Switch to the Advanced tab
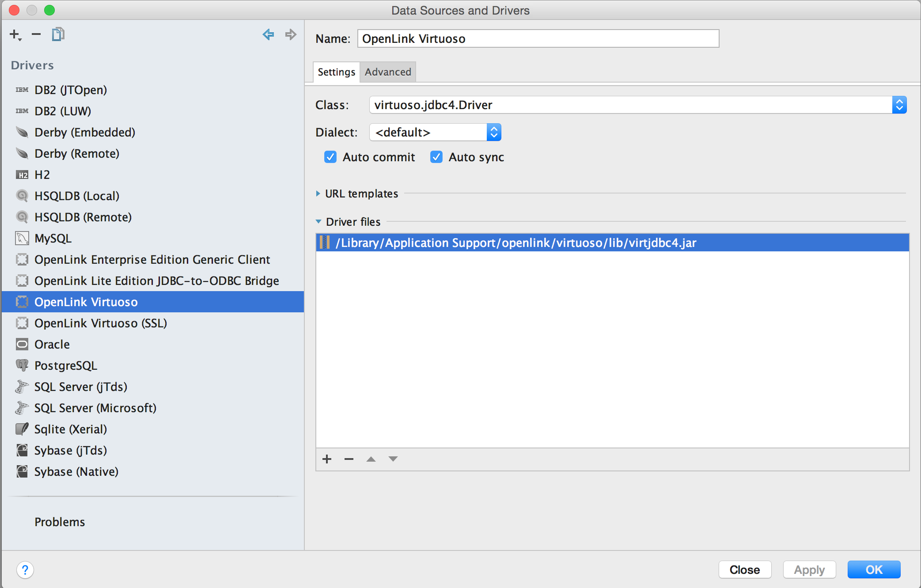Viewport: 921px width, 588px height. click(x=388, y=72)
